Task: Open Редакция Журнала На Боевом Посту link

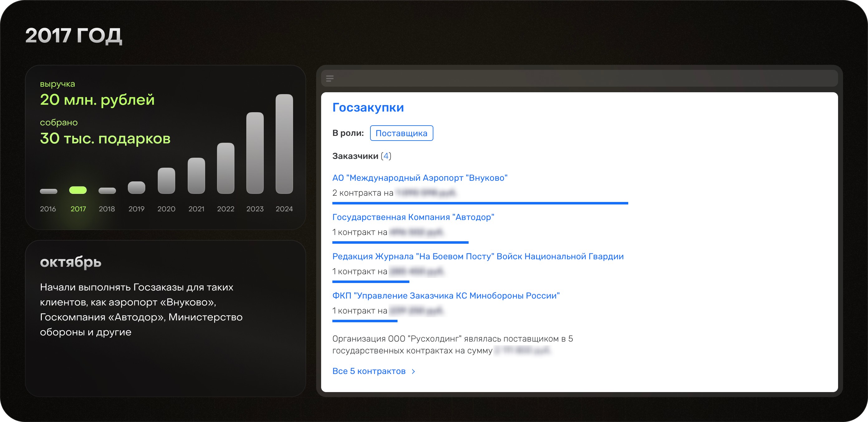Action: tap(477, 256)
